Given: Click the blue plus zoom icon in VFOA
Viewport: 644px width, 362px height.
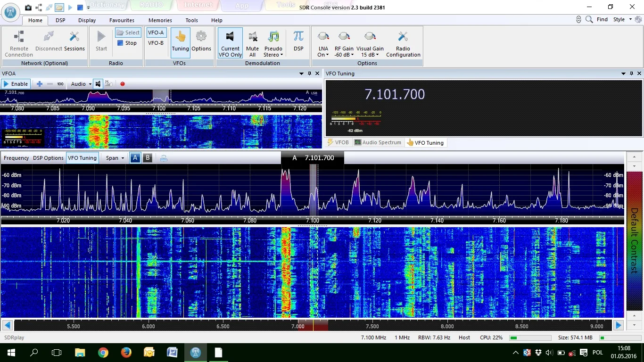Looking at the screenshot, I should click(40, 84).
